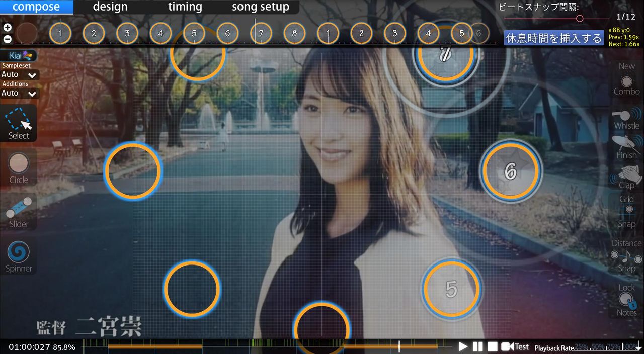Screen dimensions: 644x354
Task: Zoom out the timeline with minus icon
Action: coord(7,39)
